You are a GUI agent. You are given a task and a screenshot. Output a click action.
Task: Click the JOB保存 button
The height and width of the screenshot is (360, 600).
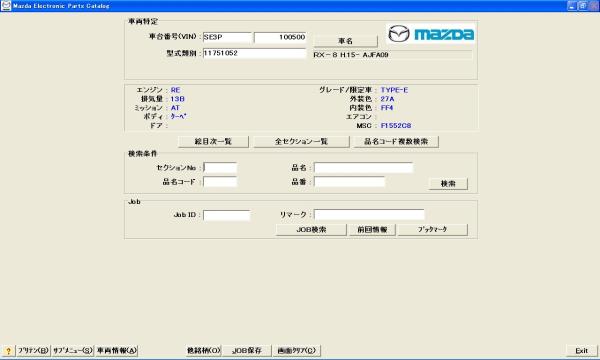click(x=247, y=350)
